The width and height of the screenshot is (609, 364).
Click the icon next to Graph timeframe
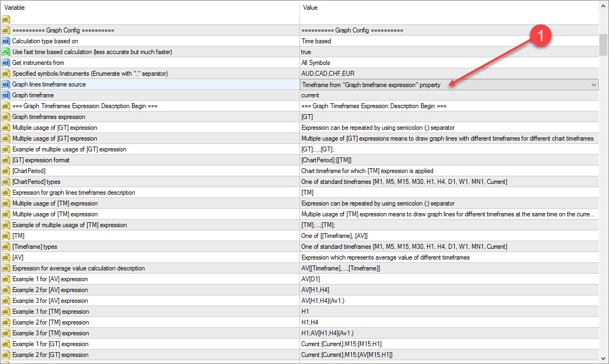[x=6, y=95]
